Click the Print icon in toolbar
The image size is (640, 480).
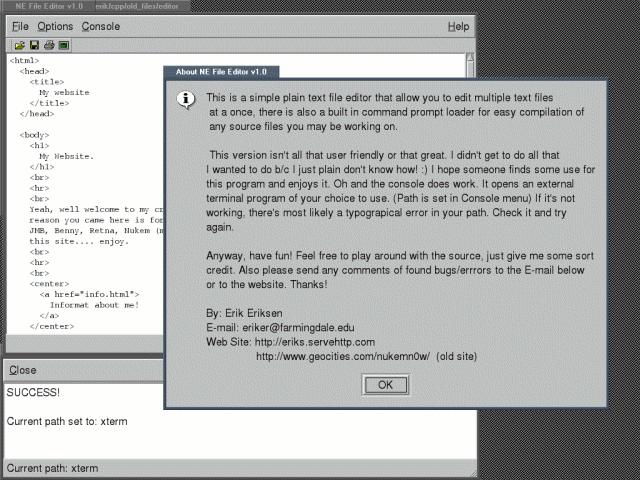click(48, 45)
